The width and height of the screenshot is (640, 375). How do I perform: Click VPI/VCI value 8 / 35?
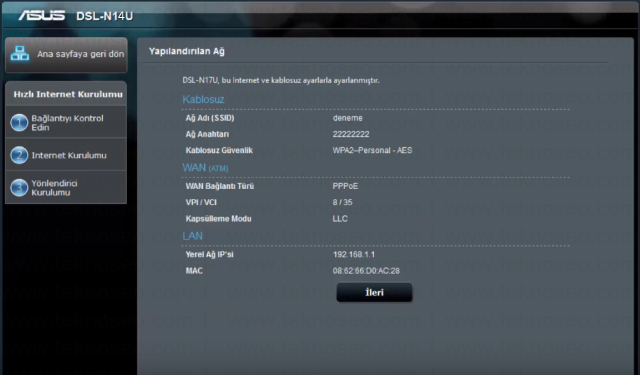[x=342, y=202]
